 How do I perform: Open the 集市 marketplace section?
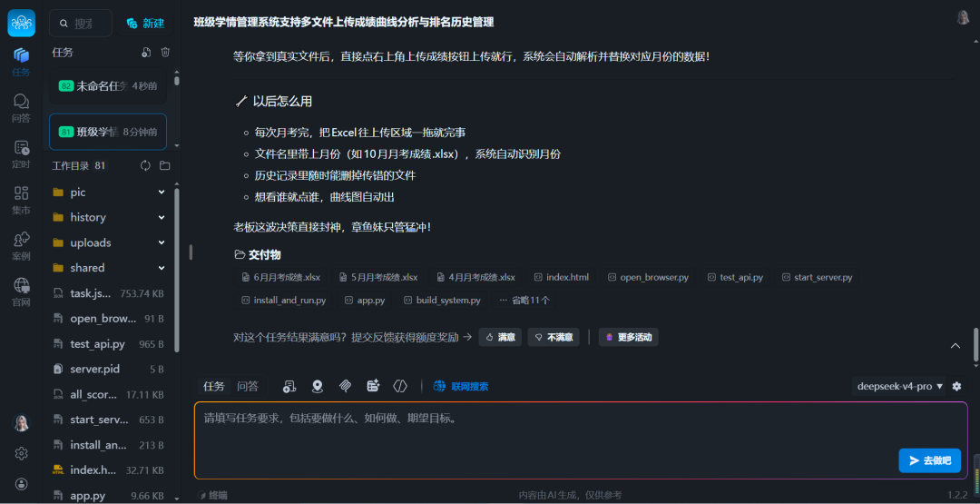point(21,200)
